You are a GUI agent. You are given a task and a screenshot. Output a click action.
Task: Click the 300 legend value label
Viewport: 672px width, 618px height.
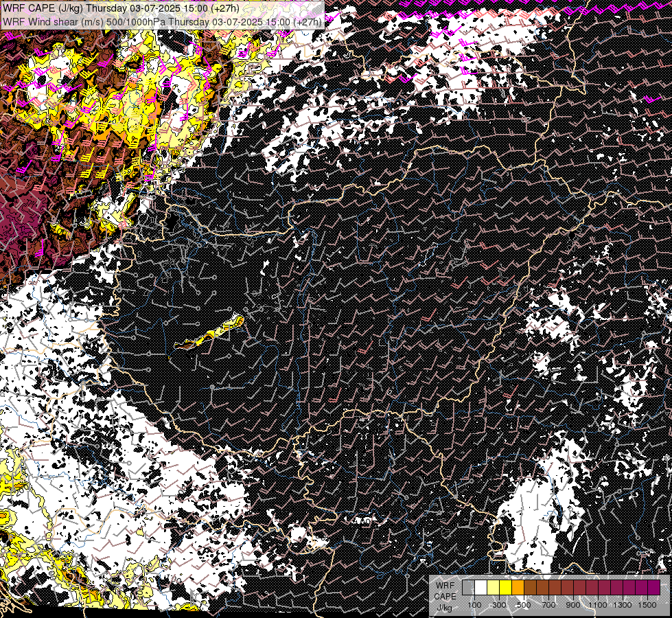(x=499, y=605)
